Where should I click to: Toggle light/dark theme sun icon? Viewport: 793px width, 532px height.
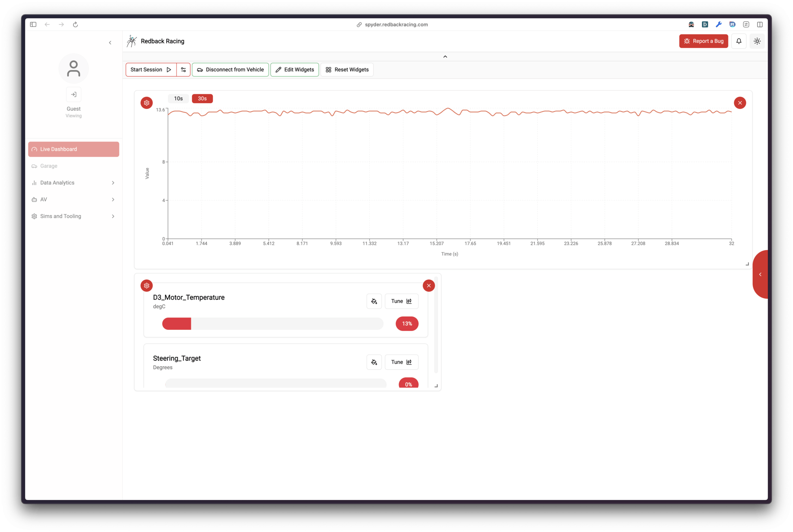point(757,41)
